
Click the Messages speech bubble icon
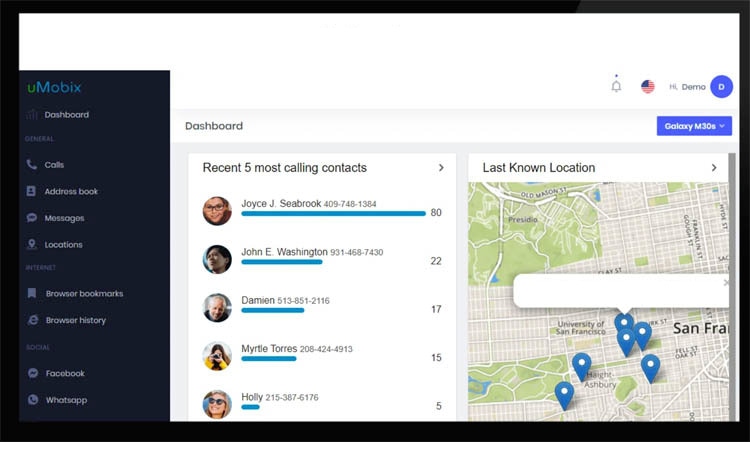[32, 218]
